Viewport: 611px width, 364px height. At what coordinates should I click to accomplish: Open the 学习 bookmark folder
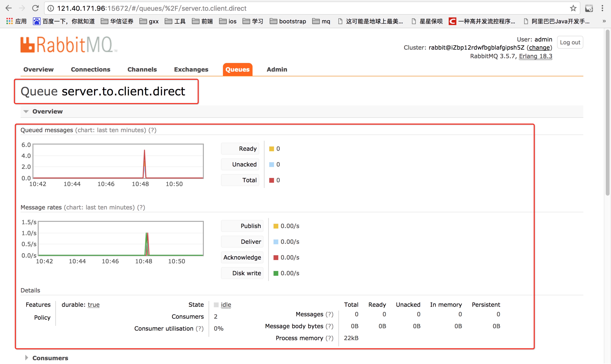[x=253, y=21]
